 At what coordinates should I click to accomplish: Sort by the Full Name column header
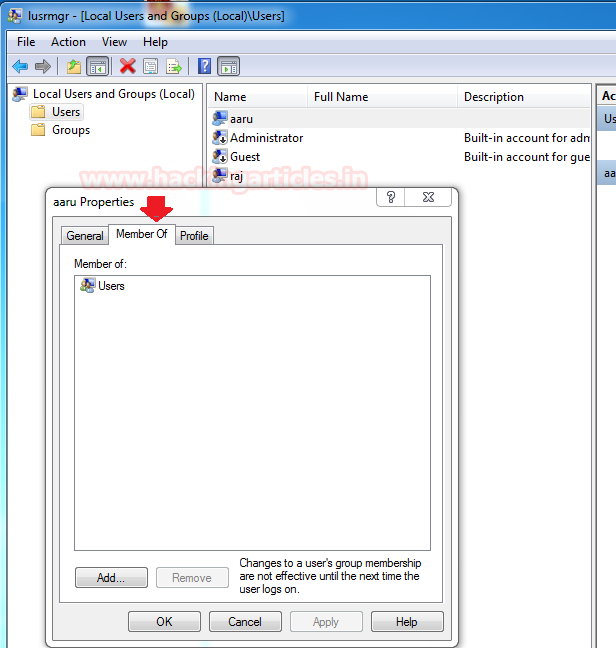(x=383, y=97)
